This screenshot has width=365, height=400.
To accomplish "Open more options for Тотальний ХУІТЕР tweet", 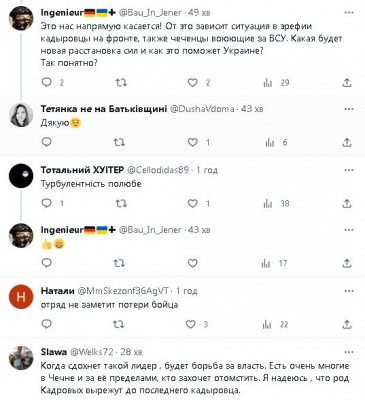I will click(x=349, y=170).
